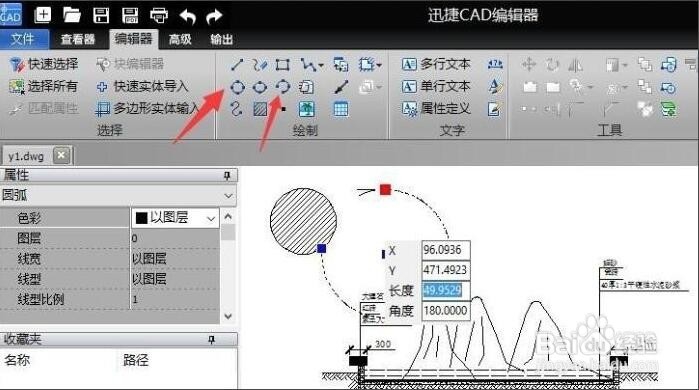This screenshot has width=699, height=390.
Task: Click the thick line brush tool
Action: click(341, 86)
